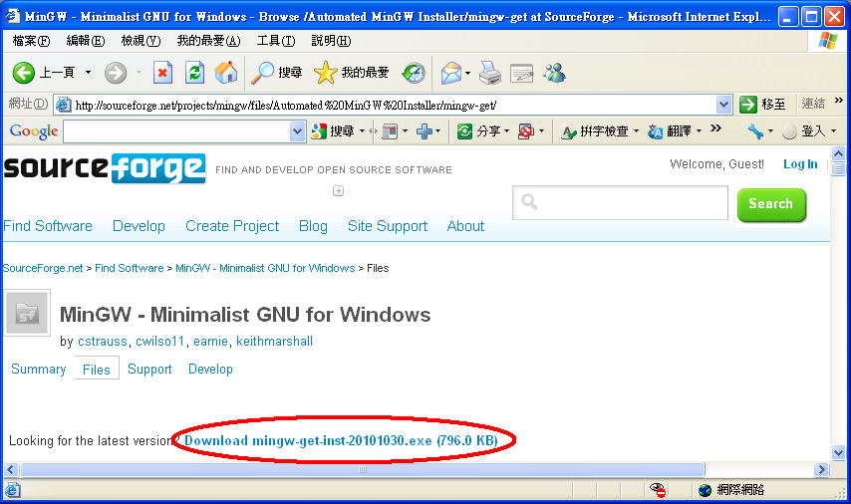This screenshot has width=851, height=504.
Task: Click the SourceForge site search field
Action: click(621, 202)
